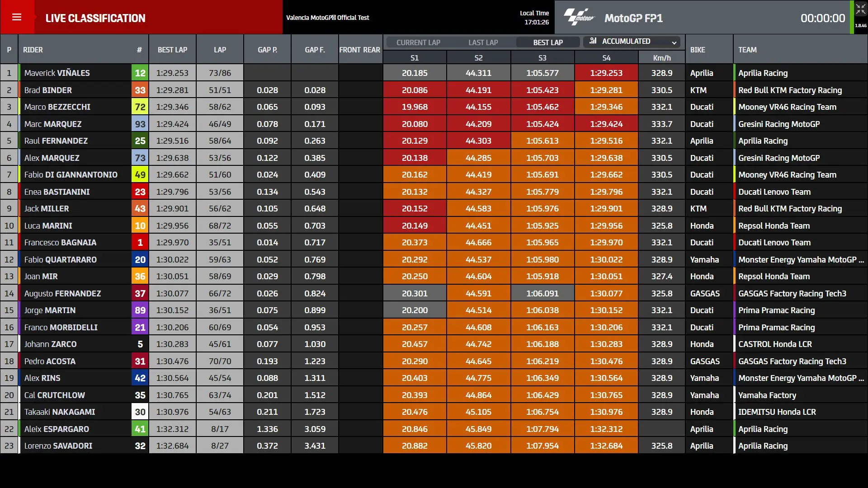The height and width of the screenshot is (488, 868).
Task: Click the RIDER column header
Action: pyautogui.click(x=33, y=50)
